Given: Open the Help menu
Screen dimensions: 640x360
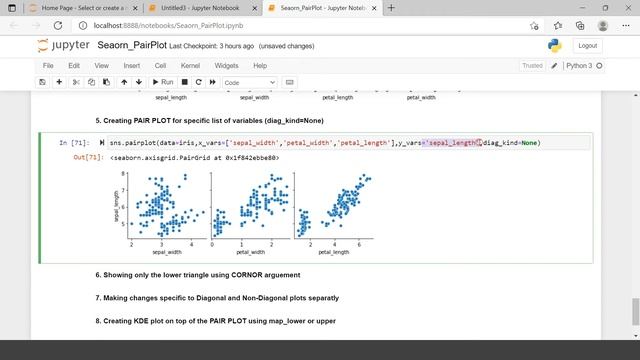Looking at the screenshot, I should point(260,66).
